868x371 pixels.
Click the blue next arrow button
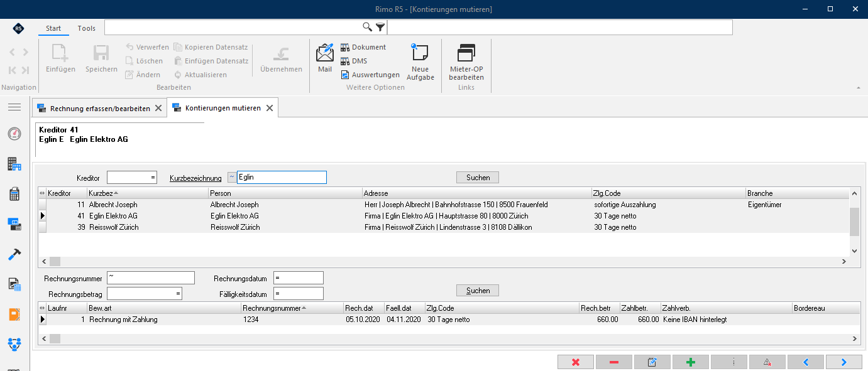point(843,362)
